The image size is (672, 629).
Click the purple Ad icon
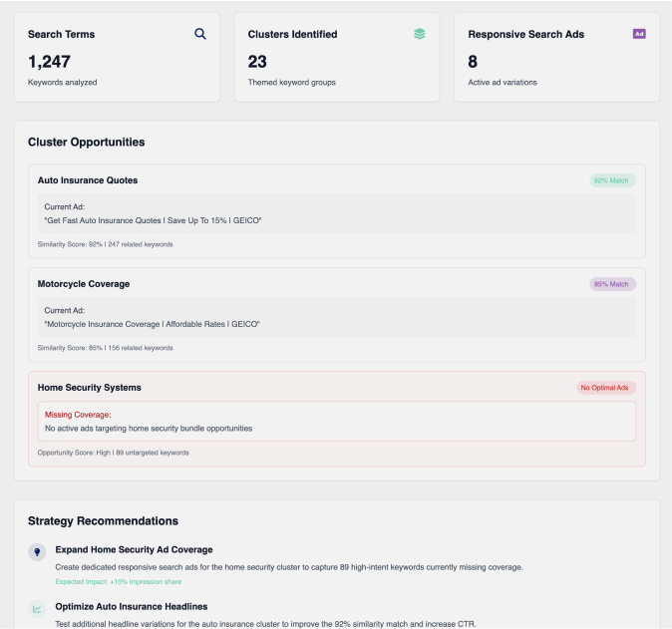[x=639, y=34]
